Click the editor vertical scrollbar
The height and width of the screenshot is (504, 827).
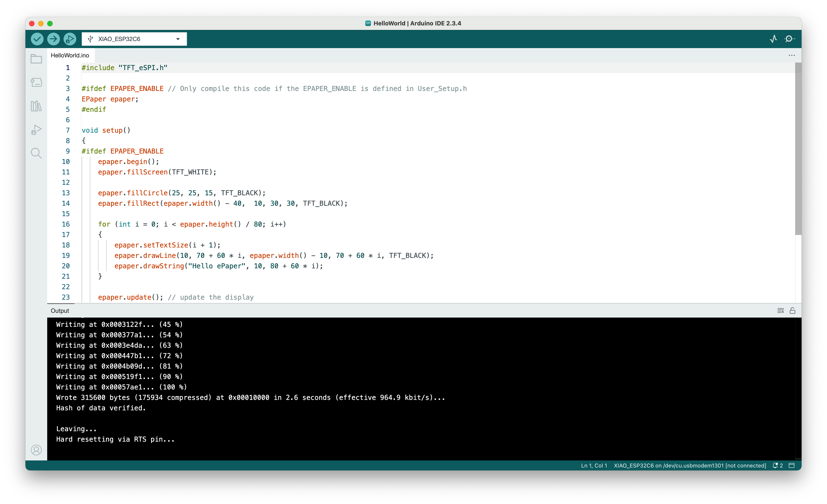pos(798,149)
